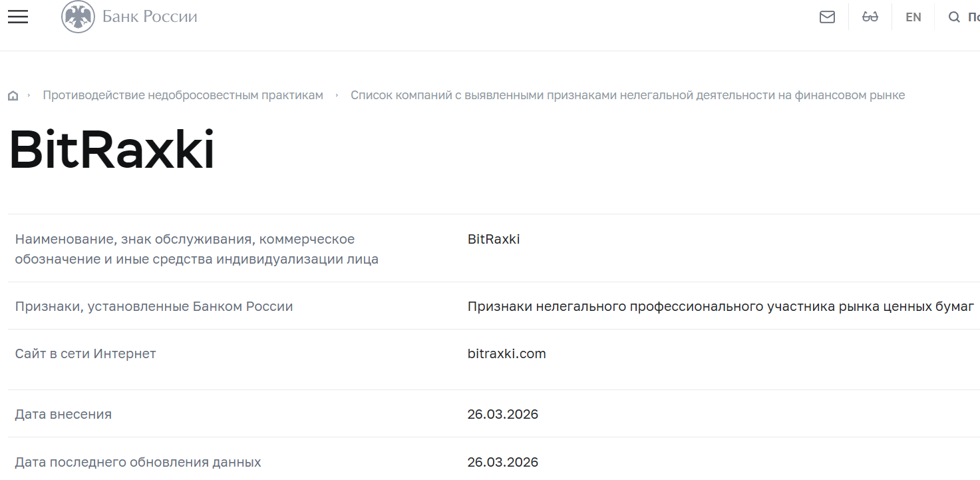Viewport: 980px width, 480px height.
Task: Open 'Противодействие недобросовестным практикам' breadcrumb link
Action: (x=182, y=95)
